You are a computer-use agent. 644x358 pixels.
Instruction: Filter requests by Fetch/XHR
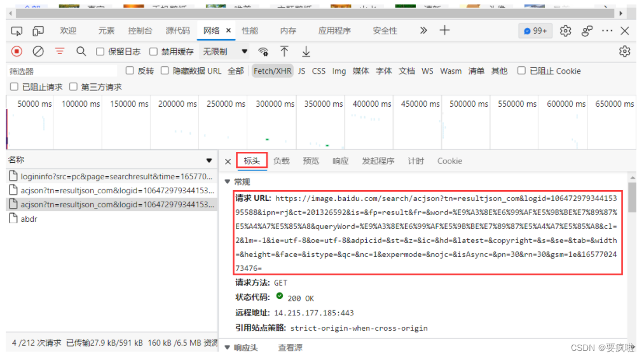(x=272, y=71)
